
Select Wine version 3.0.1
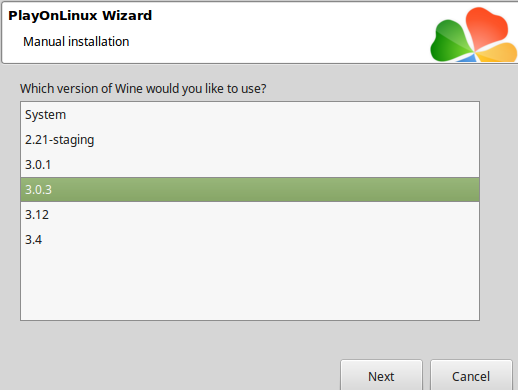tap(250, 165)
